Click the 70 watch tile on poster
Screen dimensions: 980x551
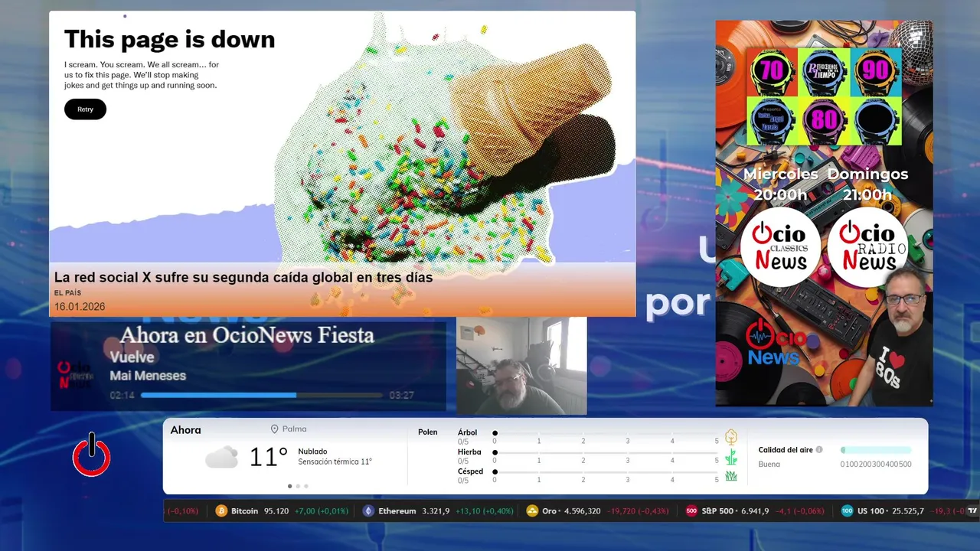click(772, 71)
